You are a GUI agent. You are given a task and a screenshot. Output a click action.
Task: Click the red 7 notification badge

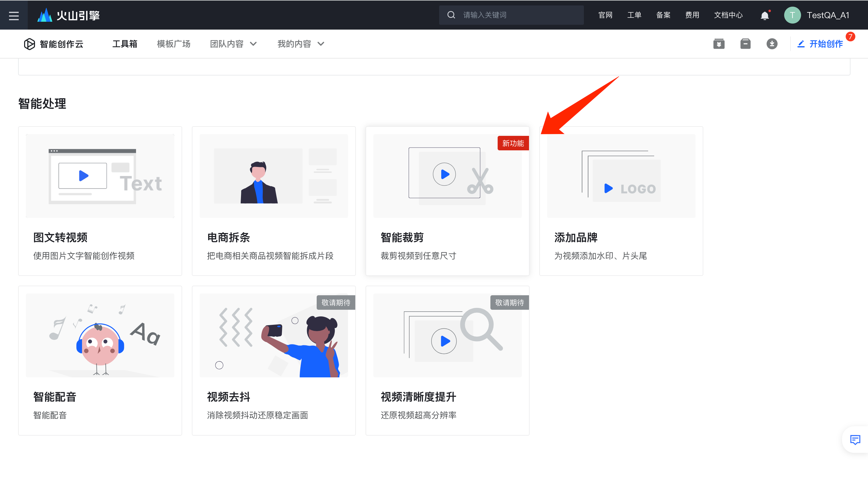[x=850, y=37]
